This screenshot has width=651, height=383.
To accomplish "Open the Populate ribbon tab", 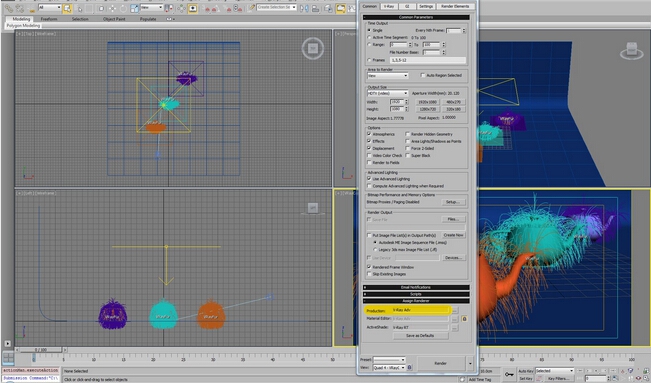I will (x=148, y=19).
